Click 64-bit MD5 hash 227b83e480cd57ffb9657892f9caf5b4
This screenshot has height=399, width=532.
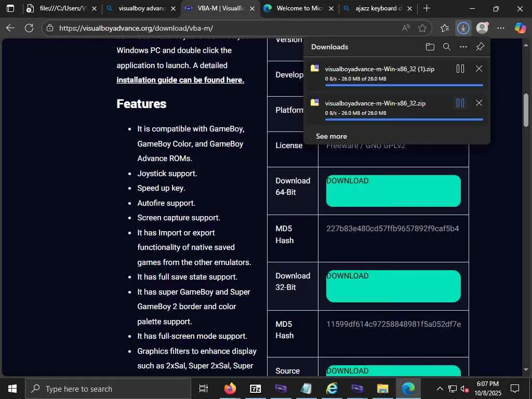pos(393,229)
